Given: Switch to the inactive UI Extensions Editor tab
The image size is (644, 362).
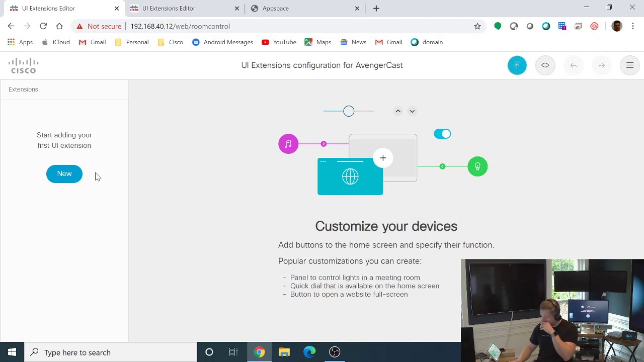Looking at the screenshot, I should click(x=183, y=8).
